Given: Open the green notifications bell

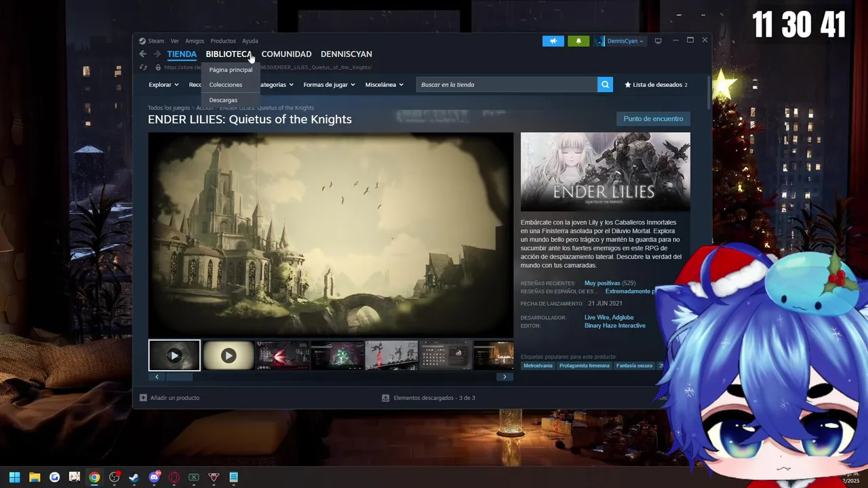Looking at the screenshot, I should tap(578, 41).
